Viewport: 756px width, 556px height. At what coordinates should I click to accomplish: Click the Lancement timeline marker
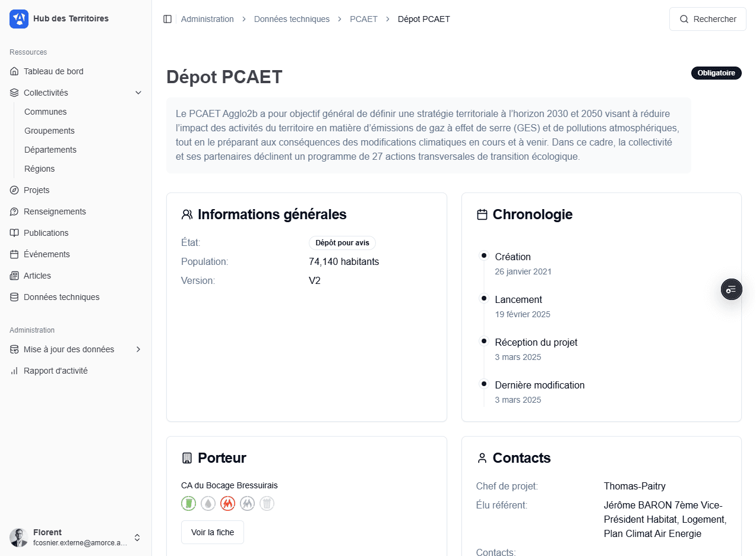484,298
